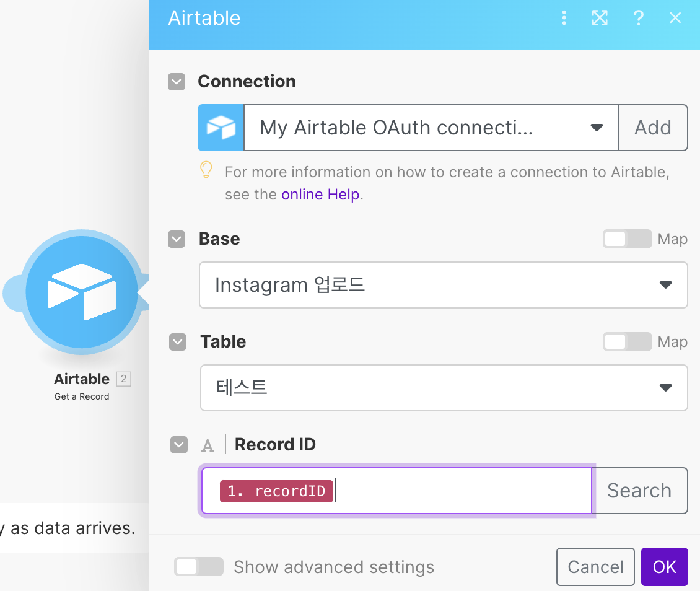The image size is (700, 591).
Task: Click the 'Get a Record' module label
Action: coord(82,396)
